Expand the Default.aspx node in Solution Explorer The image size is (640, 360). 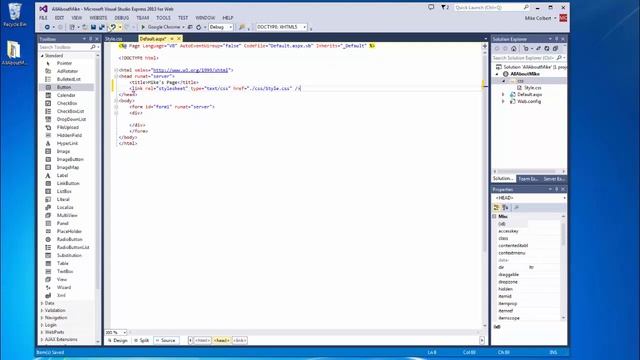pos(503,94)
